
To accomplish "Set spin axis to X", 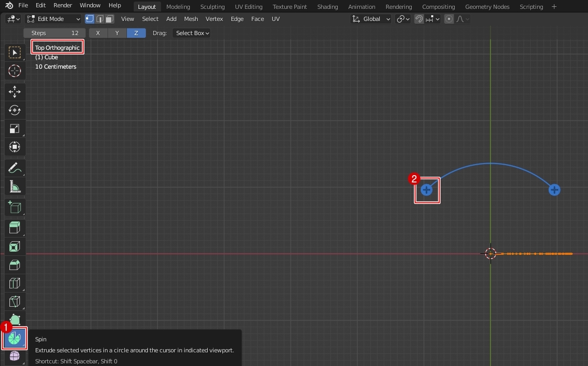I will coord(98,33).
